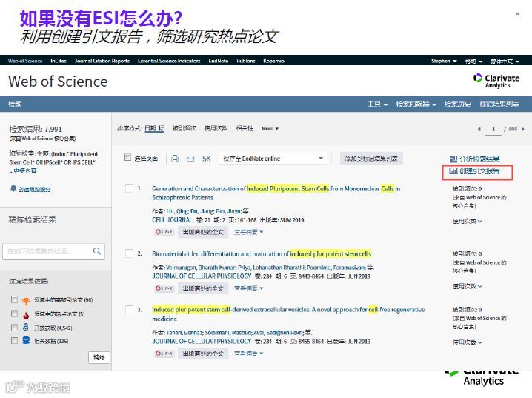Open Publons in top navigation

[x=246, y=61]
